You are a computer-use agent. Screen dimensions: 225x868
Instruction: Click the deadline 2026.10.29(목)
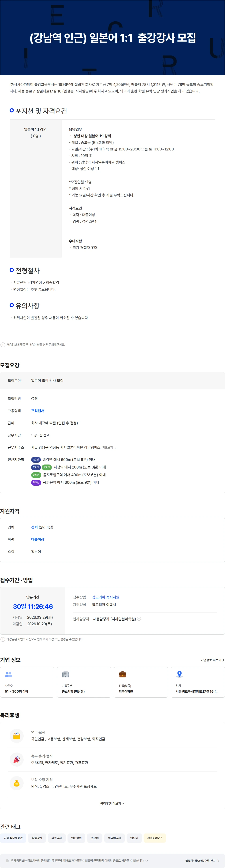[x=40, y=624]
